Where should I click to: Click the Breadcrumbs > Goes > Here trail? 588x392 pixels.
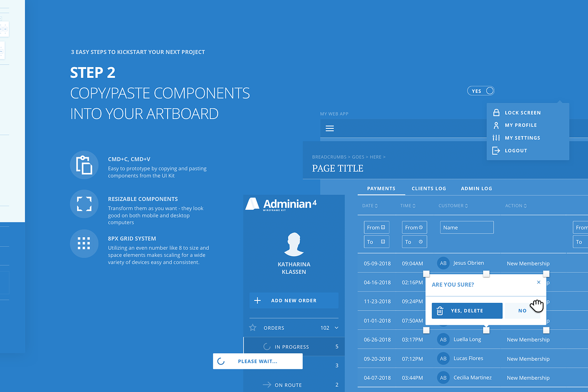click(348, 157)
